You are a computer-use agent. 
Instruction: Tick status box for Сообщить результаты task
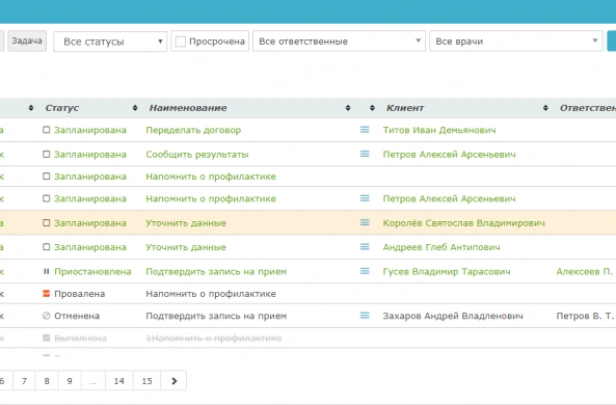[46, 155]
